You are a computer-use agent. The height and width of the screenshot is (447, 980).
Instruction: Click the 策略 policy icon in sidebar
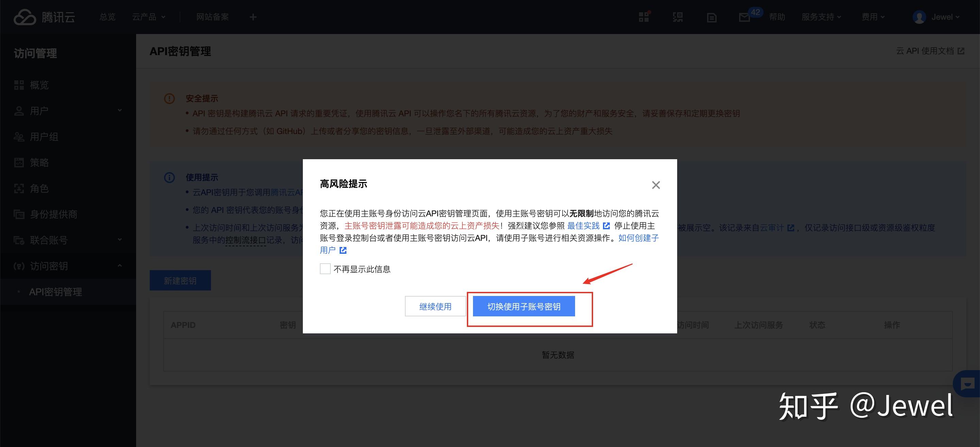click(x=19, y=163)
